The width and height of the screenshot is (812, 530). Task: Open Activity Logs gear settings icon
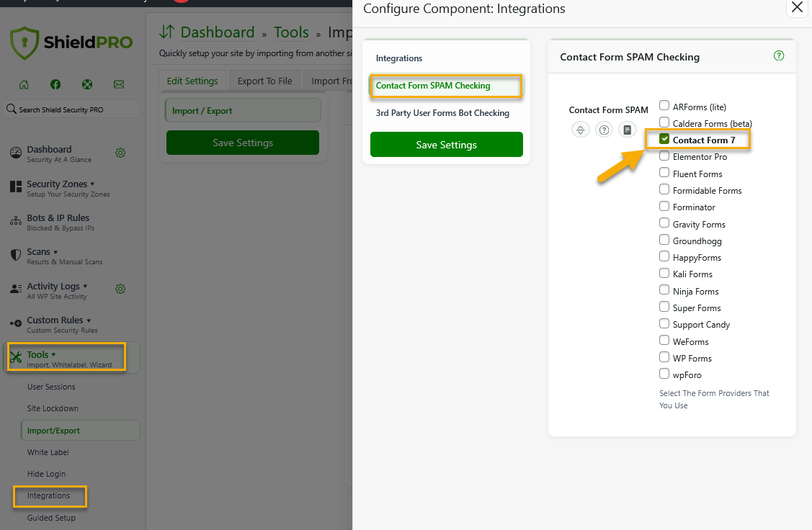coord(120,289)
